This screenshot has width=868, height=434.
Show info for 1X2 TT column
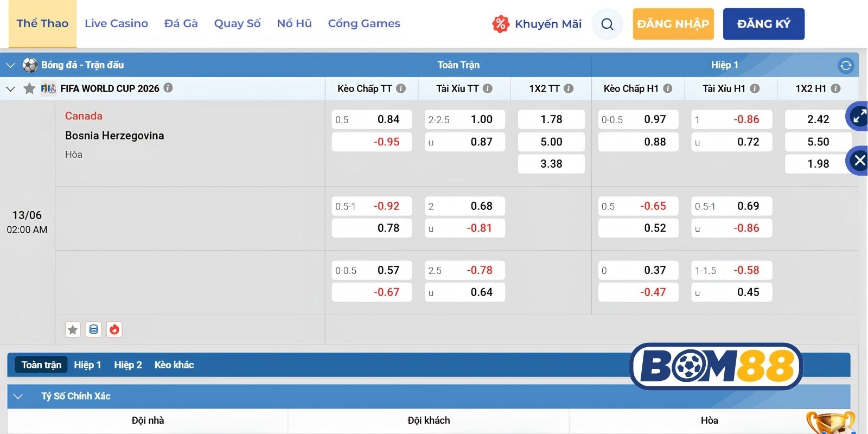coord(569,88)
